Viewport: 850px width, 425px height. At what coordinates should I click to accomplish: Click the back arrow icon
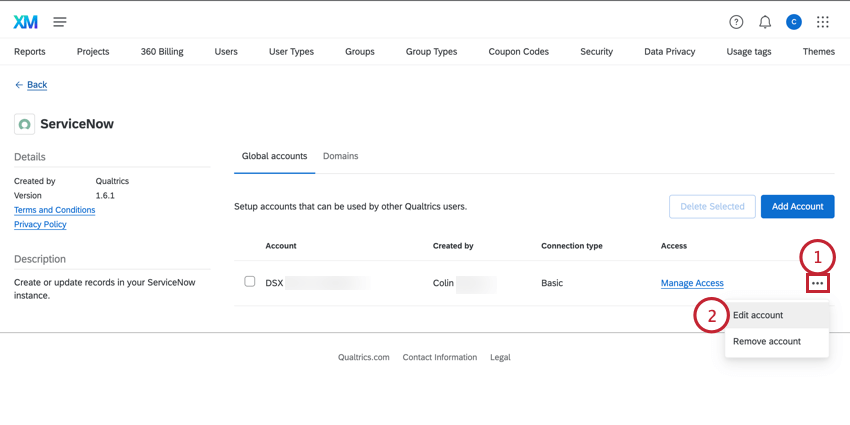pyautogui.click(x=19, y=85)
